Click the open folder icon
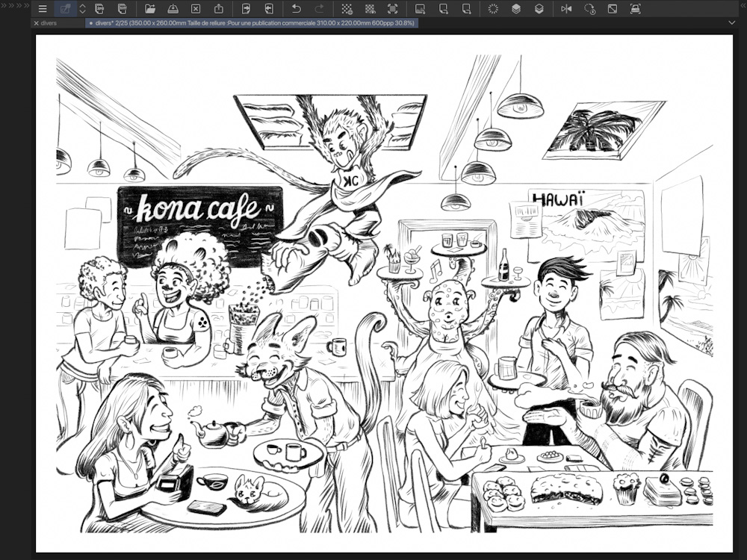 150,9
